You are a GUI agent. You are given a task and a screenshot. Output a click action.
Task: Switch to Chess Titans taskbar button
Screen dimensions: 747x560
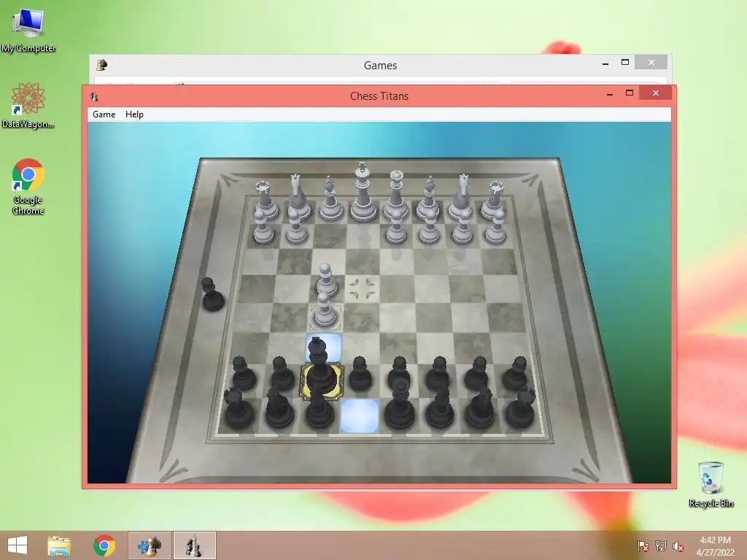click(194, 545)
